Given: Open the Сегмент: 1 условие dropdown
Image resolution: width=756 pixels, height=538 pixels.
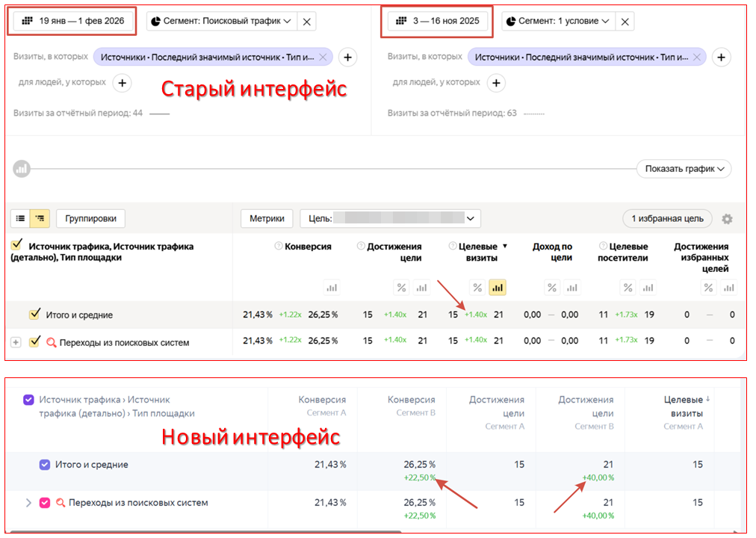Looking at the screenshot, I should (558, 22).
